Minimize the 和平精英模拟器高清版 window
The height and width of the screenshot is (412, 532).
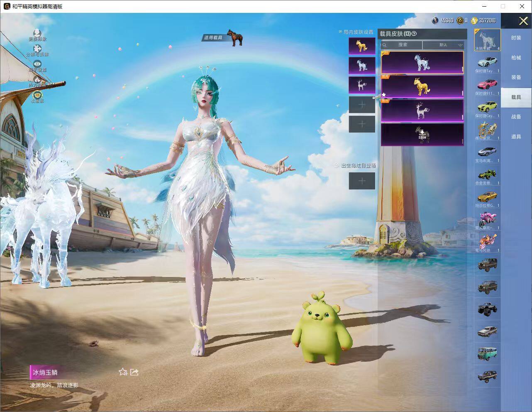(485, 6)
